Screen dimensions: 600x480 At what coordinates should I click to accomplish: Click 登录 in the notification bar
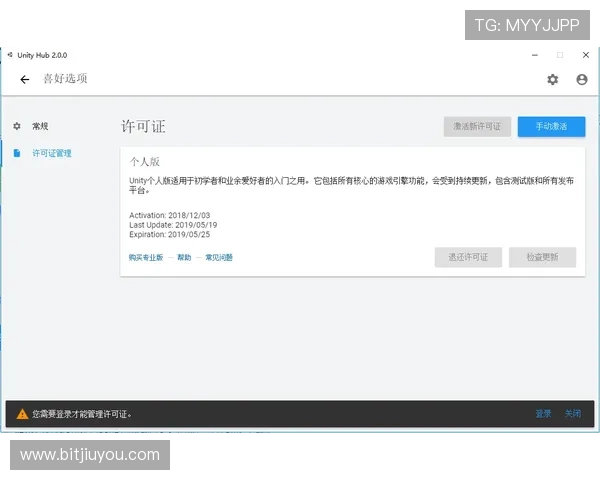click(x=543, y=414)
